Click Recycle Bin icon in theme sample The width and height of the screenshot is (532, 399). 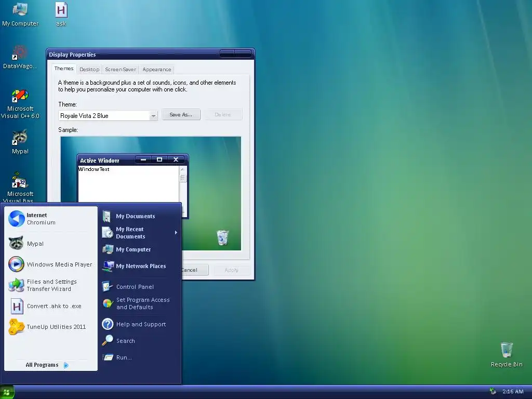[222, 237]
